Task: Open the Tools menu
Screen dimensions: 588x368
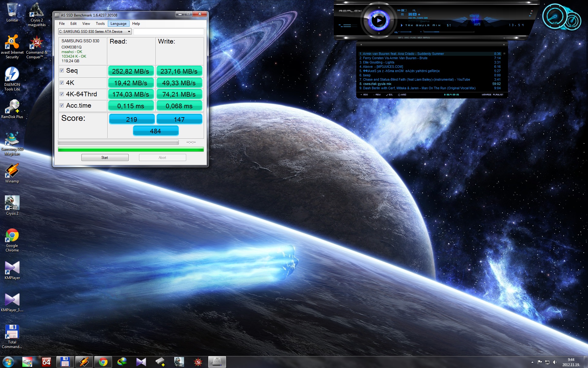Action: coord(100,24)
